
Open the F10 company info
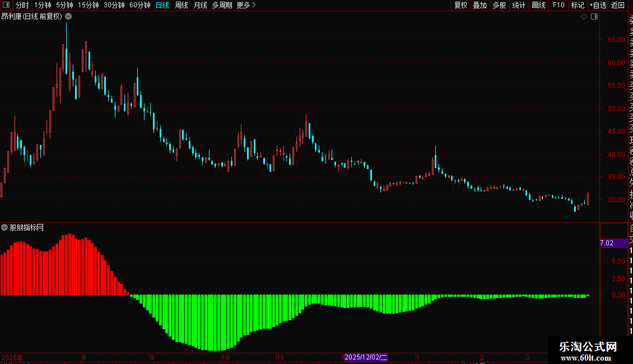coord(558,5)
